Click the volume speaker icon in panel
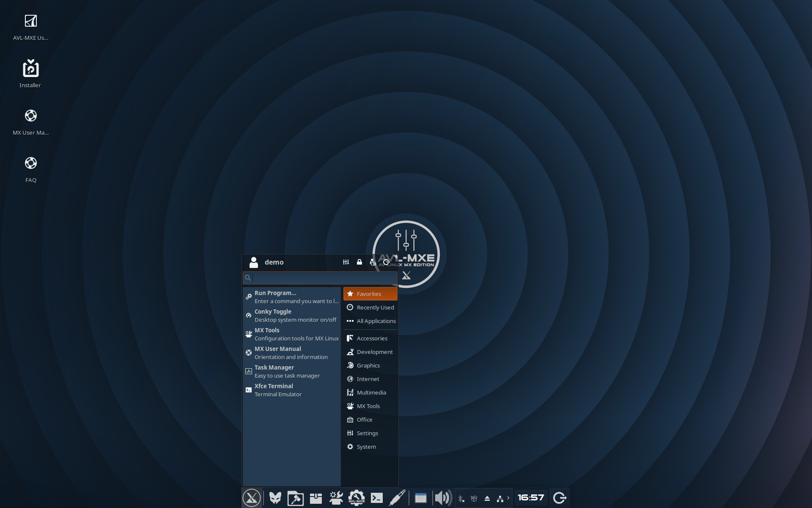Viewport: 812px width, 508px height. (443, 498)
